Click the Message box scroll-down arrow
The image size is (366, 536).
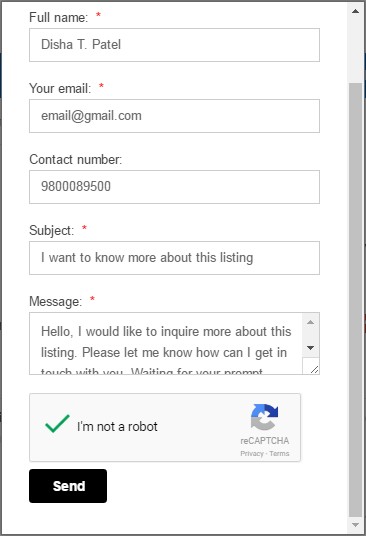point(310,348)
